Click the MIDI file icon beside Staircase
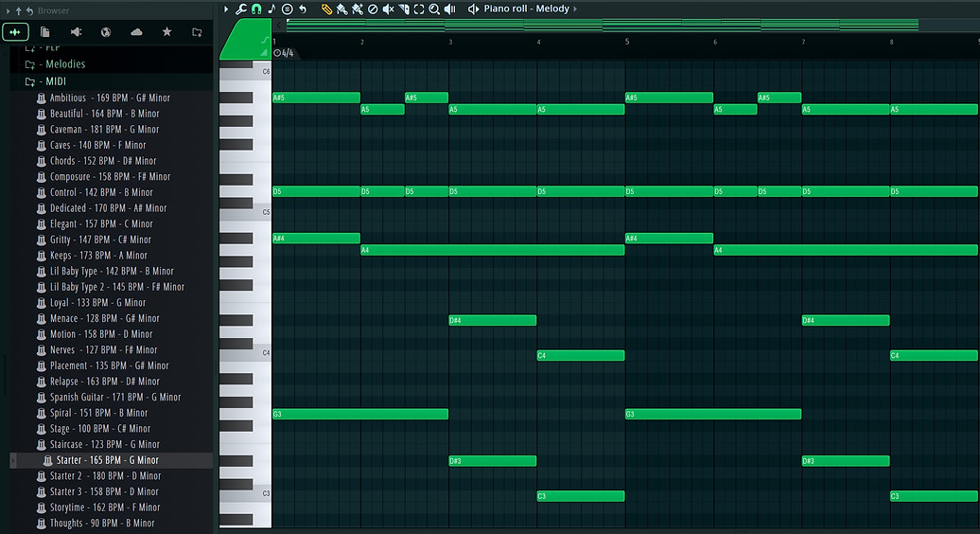Screen dimensions: 980x534 (x=42, y=445)
